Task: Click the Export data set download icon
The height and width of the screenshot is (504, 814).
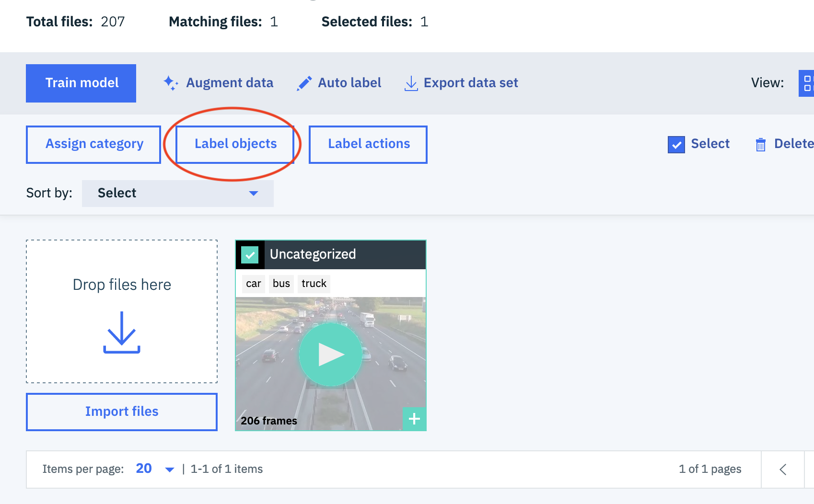Action: pos(411,83)
